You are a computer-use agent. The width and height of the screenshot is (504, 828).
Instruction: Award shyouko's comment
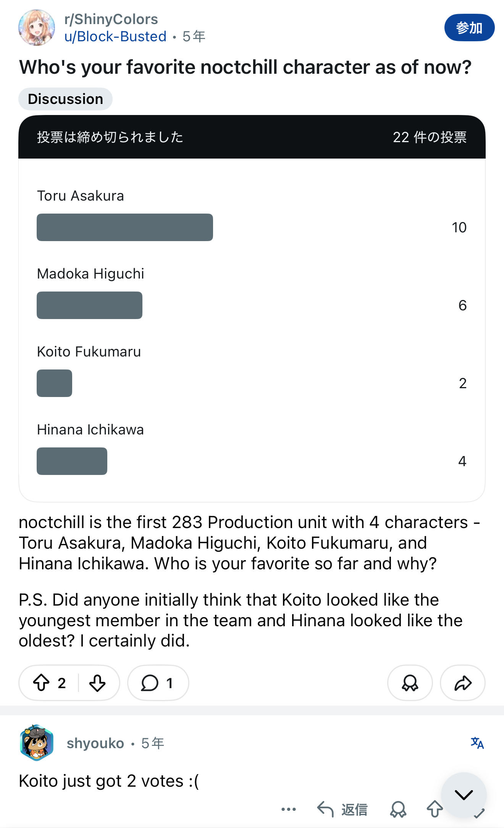pyautogui.click(x=398, y=809)
